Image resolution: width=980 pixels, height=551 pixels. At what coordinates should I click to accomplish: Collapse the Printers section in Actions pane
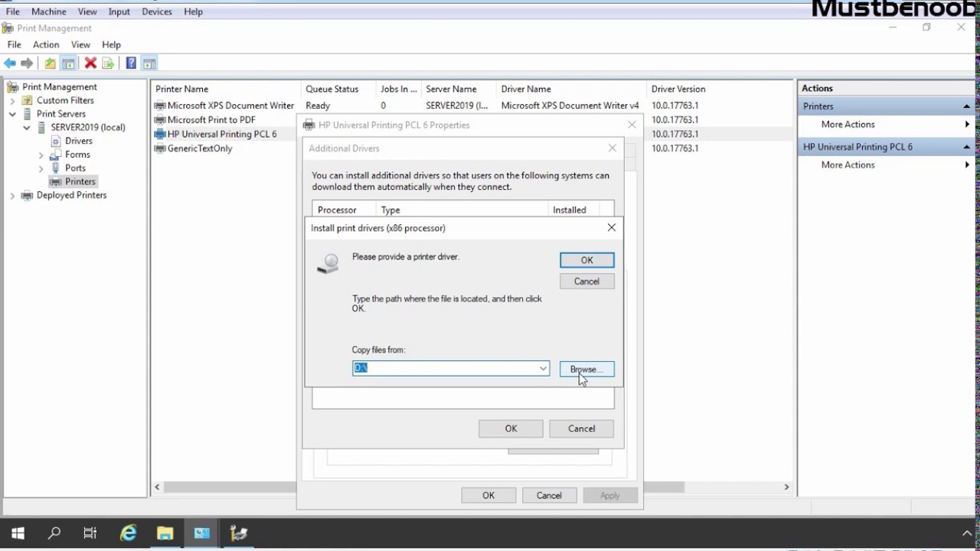966,106
